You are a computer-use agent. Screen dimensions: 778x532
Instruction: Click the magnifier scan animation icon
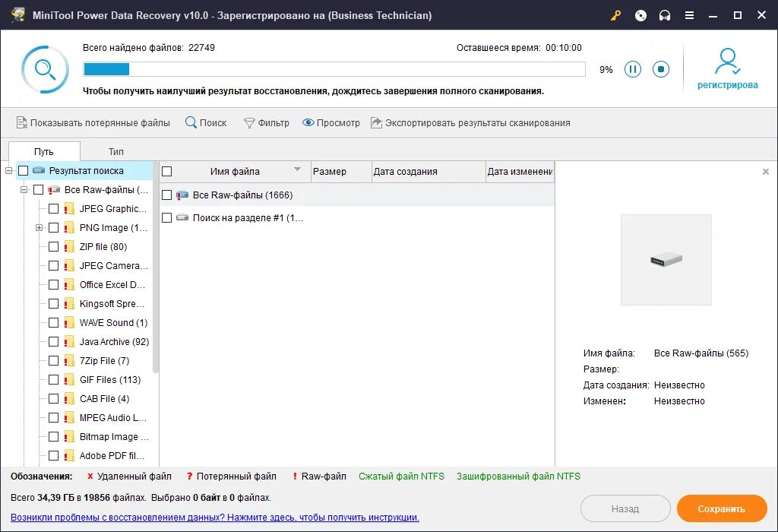[x=45, y=69]
